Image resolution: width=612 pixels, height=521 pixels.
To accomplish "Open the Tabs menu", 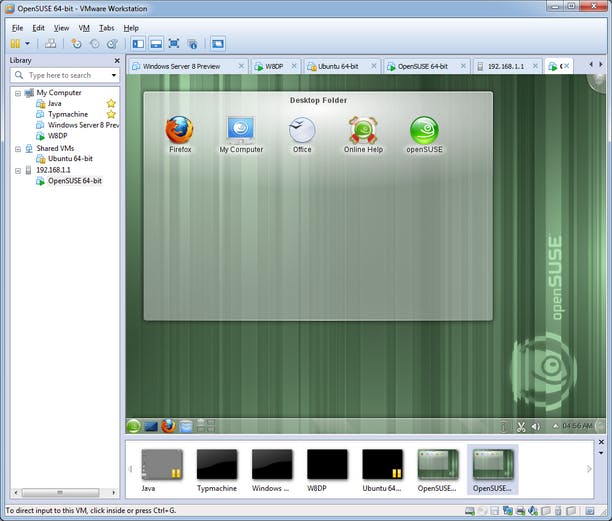I will [x=107, y=28].
